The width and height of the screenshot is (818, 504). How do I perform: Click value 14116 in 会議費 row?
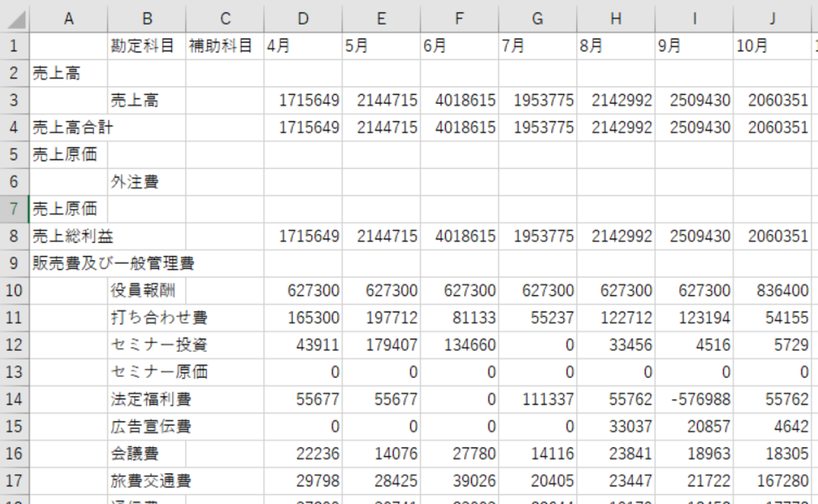pos(538,453)
